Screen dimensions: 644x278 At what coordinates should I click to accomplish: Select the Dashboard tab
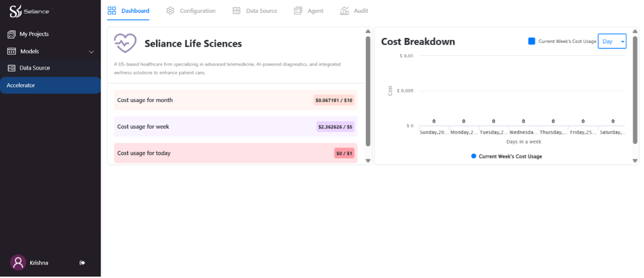[x=128, y=11]
